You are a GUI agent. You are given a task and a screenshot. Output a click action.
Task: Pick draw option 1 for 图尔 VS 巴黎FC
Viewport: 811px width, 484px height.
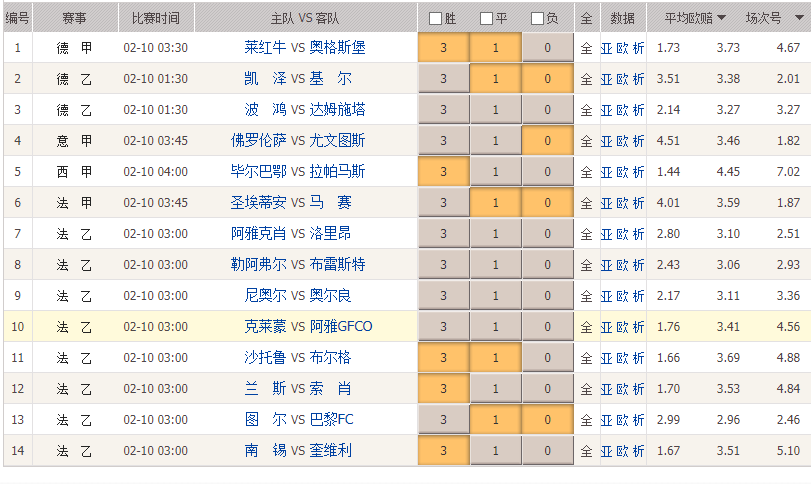pos(495,420)
